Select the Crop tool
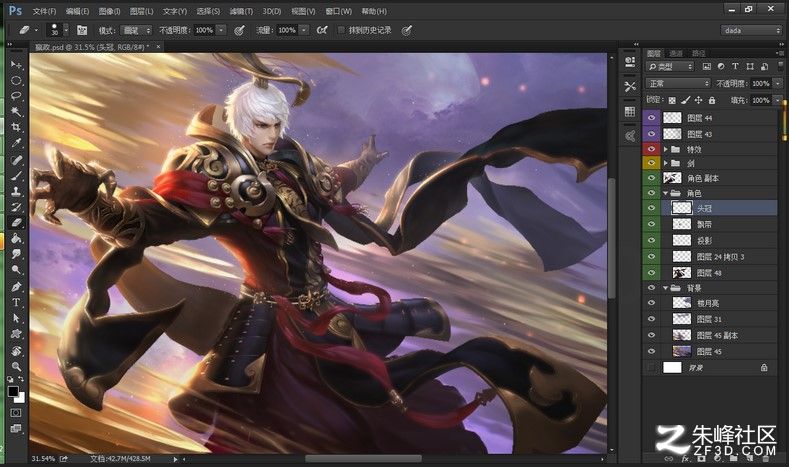 [x=16, y=127]
